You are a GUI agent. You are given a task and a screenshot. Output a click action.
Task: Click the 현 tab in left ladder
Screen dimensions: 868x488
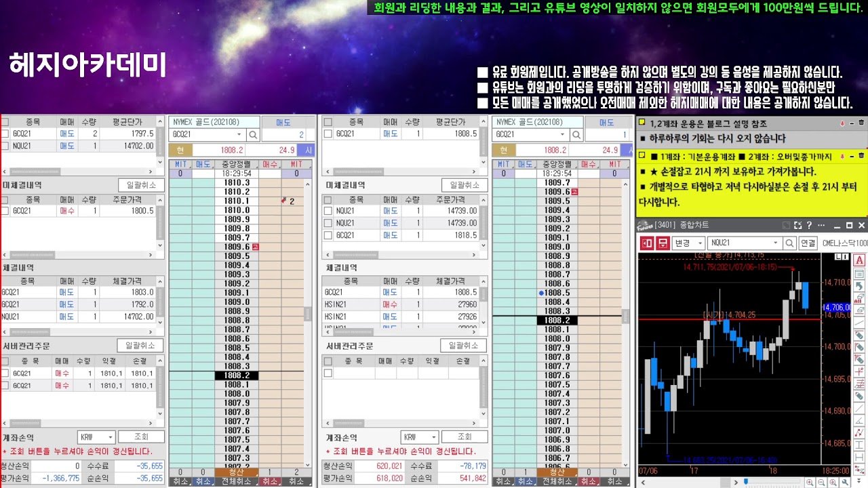pyautogui.click(x=180, y=150)
